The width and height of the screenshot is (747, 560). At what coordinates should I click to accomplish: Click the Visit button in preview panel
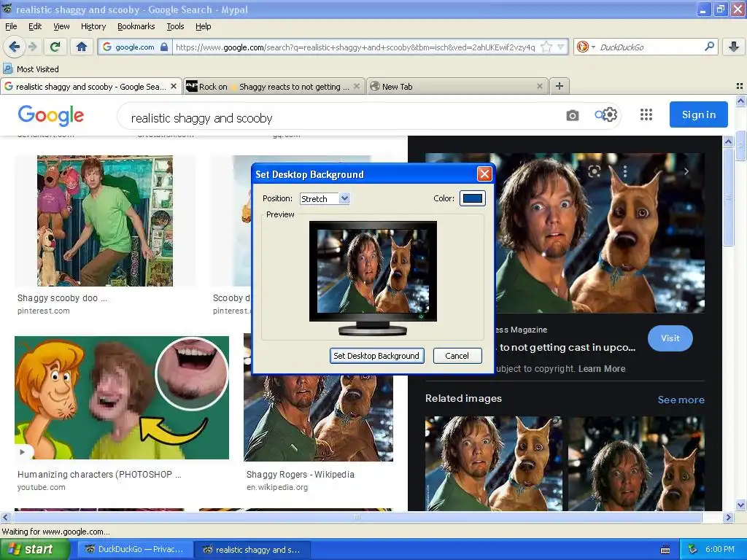670,338
